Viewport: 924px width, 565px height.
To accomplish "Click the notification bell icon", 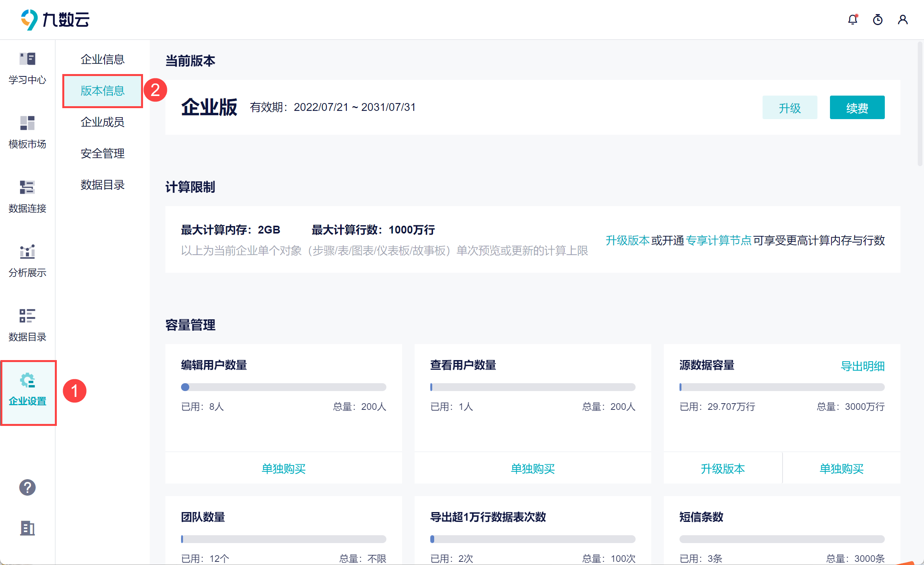I will coord(852,20).
